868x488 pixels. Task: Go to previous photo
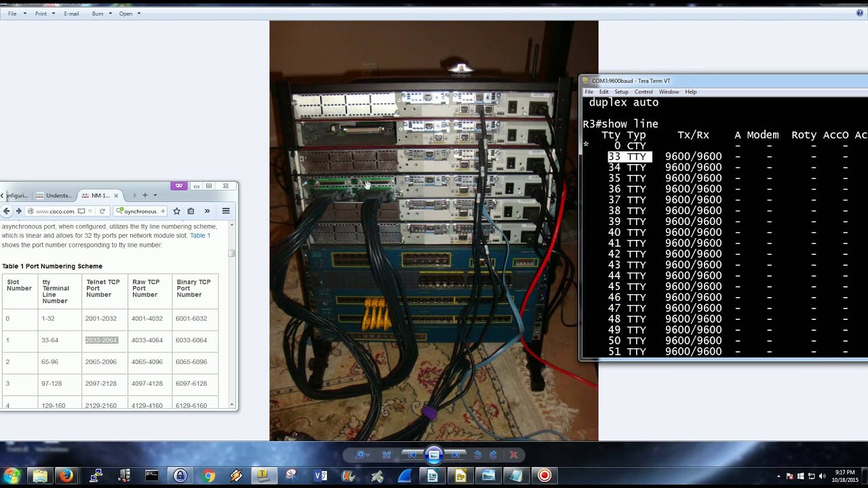[x=411, y=455]
